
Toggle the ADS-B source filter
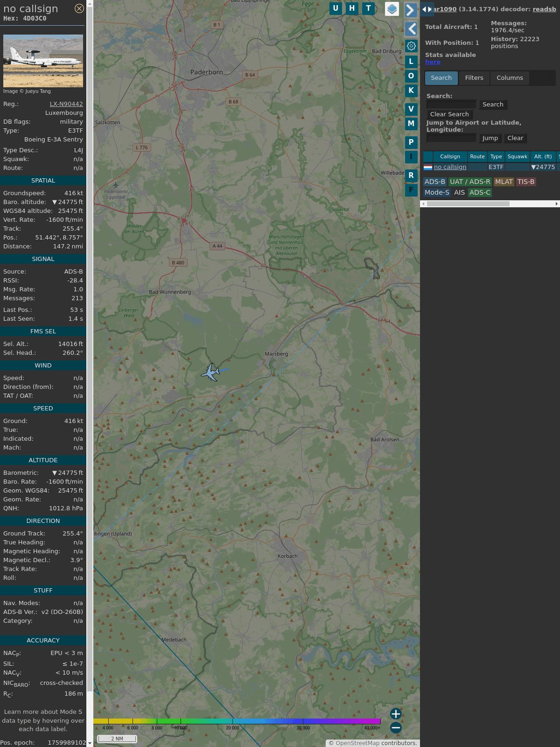tap(434, 182)
